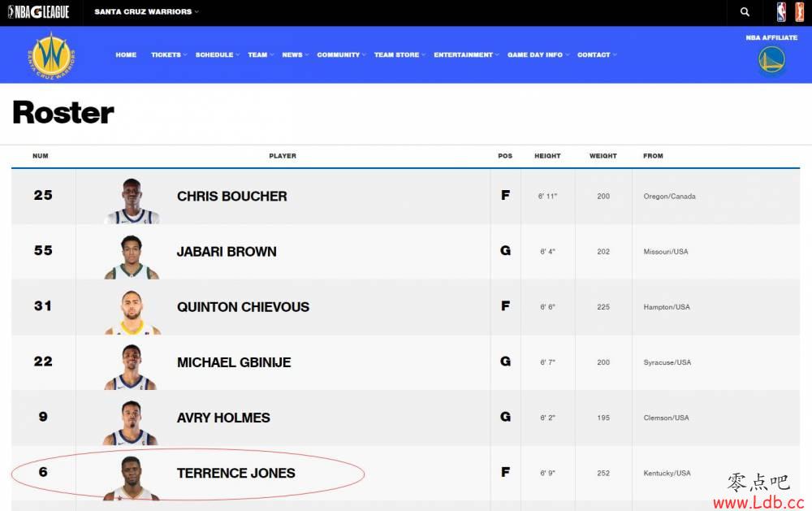Open the search magnifier icon
812x511 pixels.
(745, 12)
